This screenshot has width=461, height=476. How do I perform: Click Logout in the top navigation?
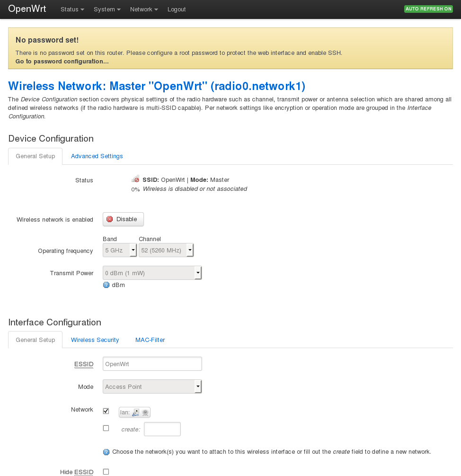(177, 9)
